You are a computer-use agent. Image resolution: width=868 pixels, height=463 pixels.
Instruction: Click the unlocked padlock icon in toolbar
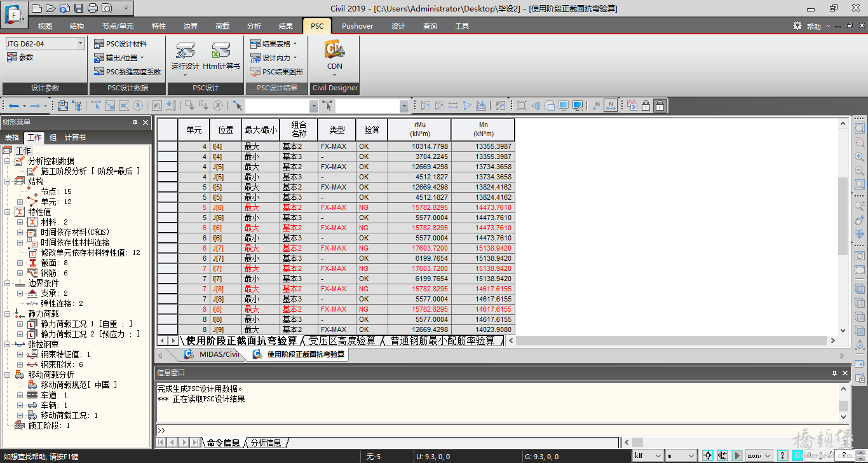(646, 106)
